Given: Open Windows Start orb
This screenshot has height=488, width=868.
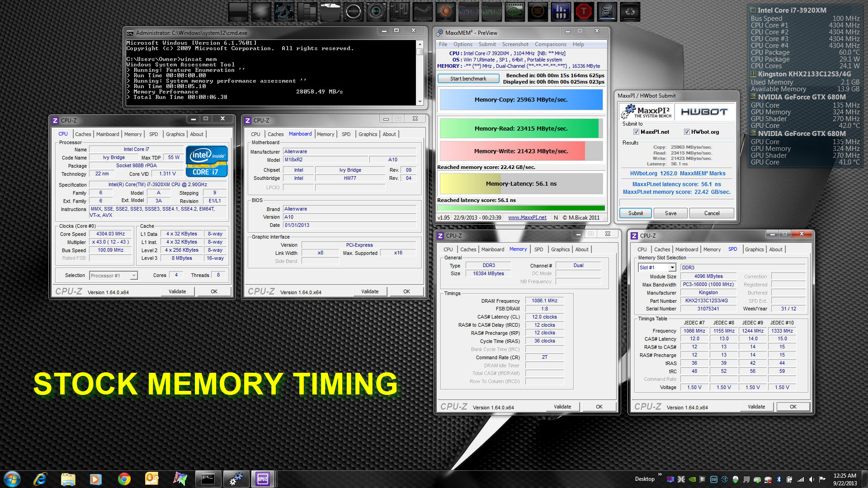Looking at the screenshot, I should 12,479.
